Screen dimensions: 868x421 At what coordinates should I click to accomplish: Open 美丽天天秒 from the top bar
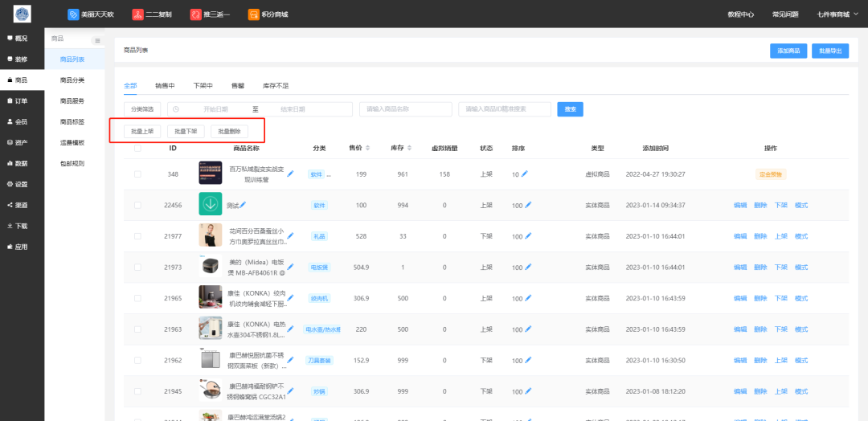click(x=91, y=14)
